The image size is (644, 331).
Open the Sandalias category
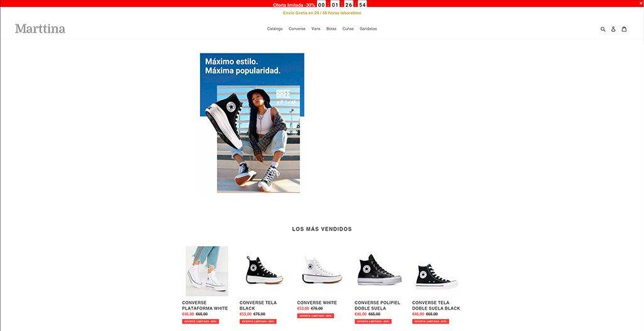tap(369, 29)
